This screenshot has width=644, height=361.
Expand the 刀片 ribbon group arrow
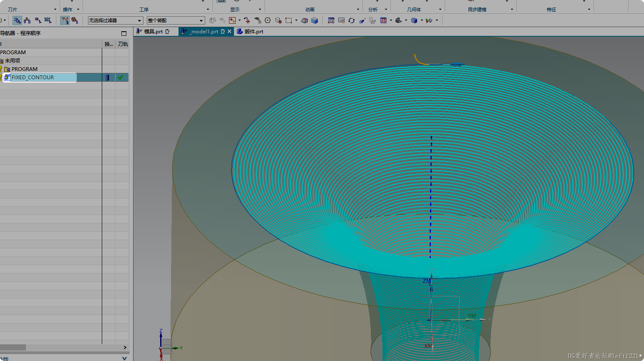pos(55,10)
